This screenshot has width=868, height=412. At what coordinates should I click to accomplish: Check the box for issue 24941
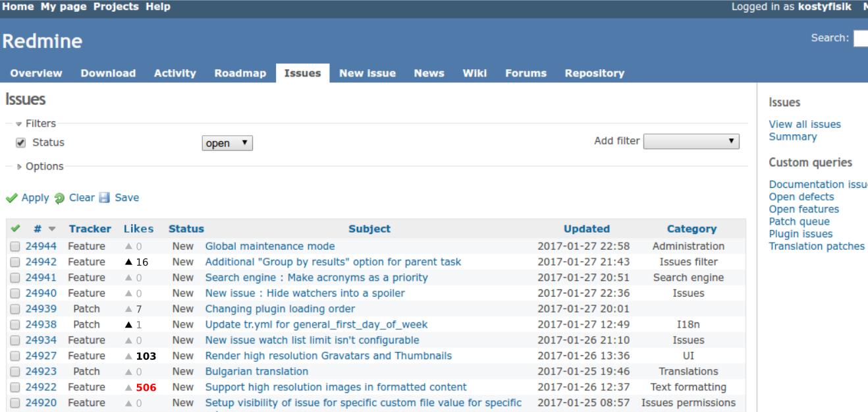(x=15, y=278)
